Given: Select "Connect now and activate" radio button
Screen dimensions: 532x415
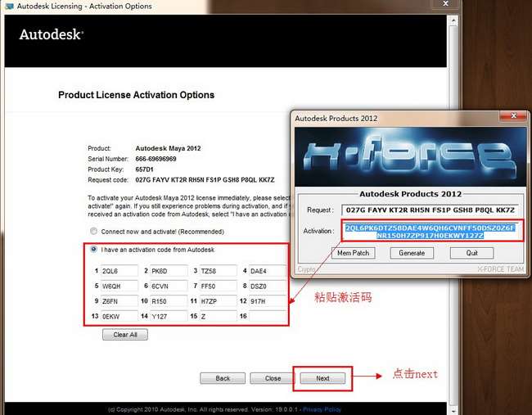Looking at the screenshot, I should [x=93, y=231].
